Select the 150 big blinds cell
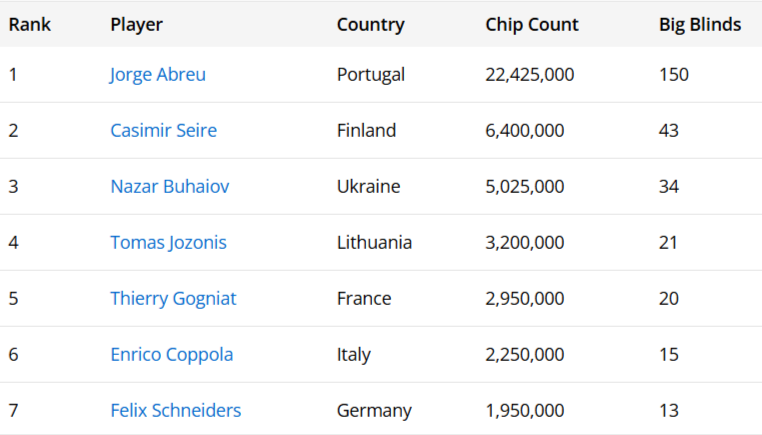The height and width of the screenshot is (435, 762). 674,75
